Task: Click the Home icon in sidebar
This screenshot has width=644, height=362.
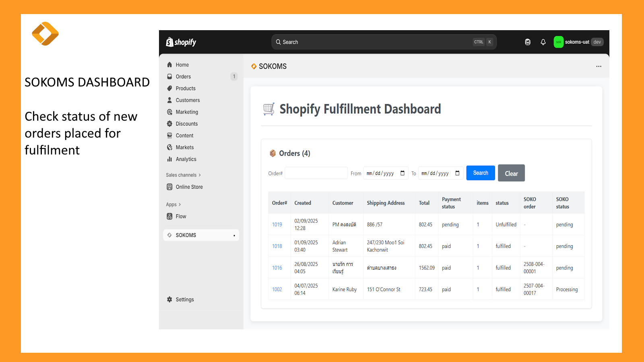Action: coord(169,65)
